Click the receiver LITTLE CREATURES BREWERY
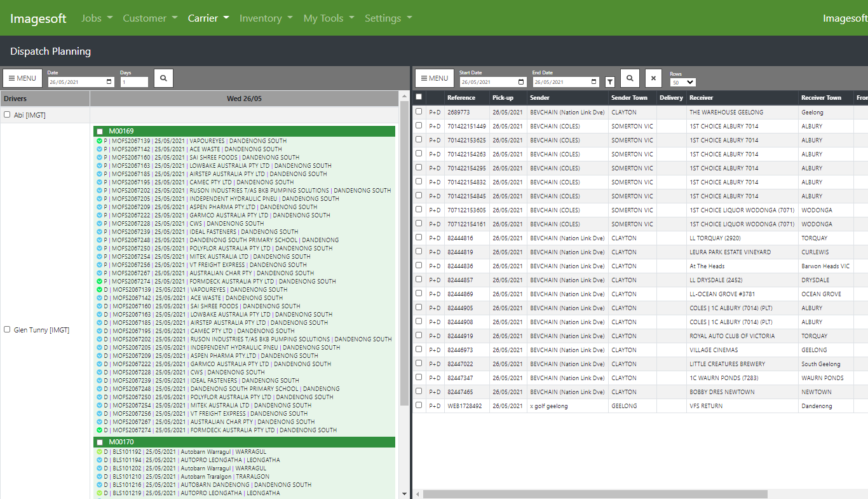Image resolution: width=868 pixels, height=499 pixels. point(727,364)
